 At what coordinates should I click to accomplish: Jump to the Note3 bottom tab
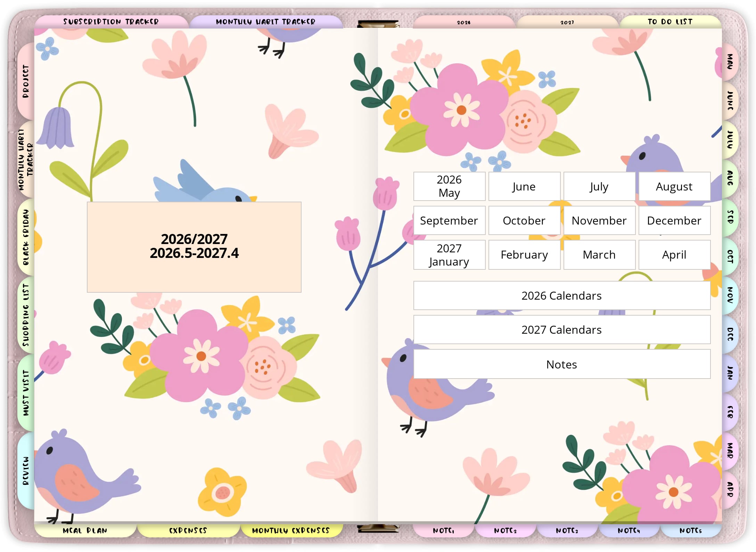tap(567, 530)
